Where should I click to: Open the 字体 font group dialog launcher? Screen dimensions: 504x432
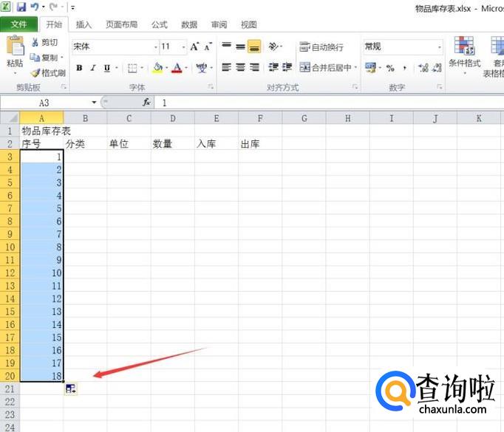pos(211,86)
